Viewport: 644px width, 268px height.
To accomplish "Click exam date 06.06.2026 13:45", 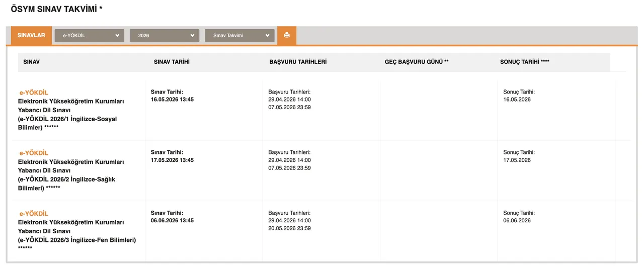I will click(x=172, y=220).
